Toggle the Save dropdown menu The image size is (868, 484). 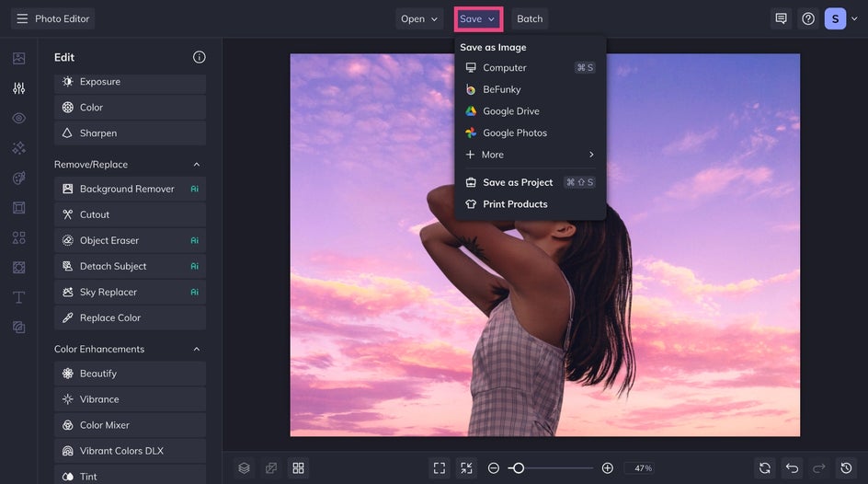[478, 18]
